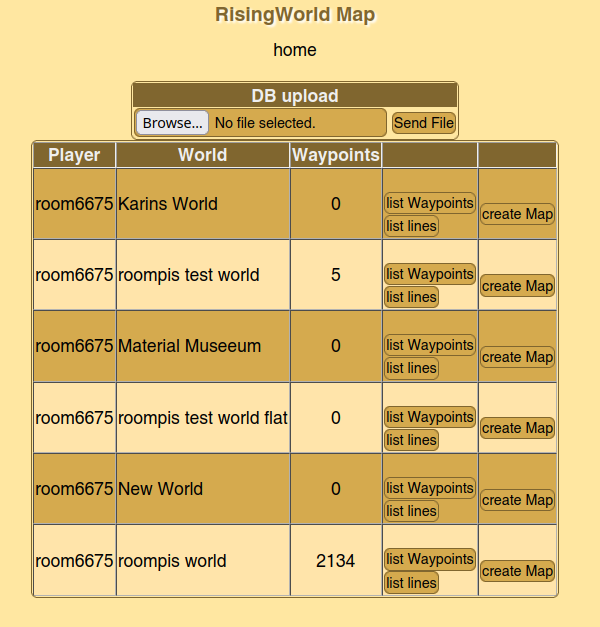The image size is (600, 627).
Task: Create Map for Karins World
Action: 517,214
